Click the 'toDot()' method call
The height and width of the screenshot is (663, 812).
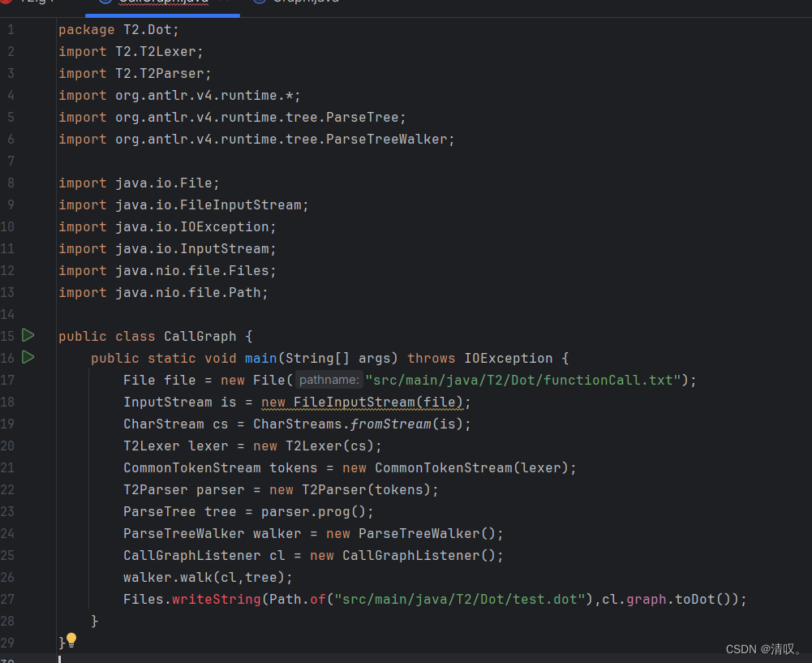[x=705, y=599]
